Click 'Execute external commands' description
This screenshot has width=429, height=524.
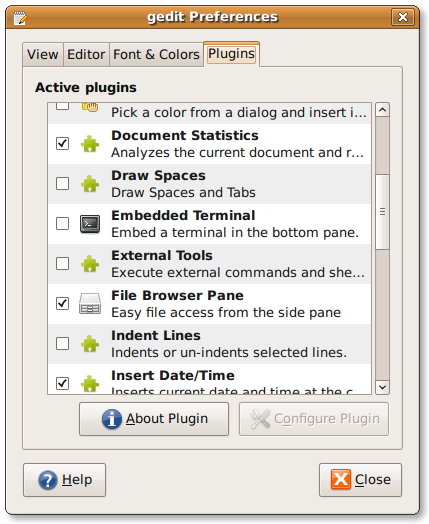tap(238, 273)
